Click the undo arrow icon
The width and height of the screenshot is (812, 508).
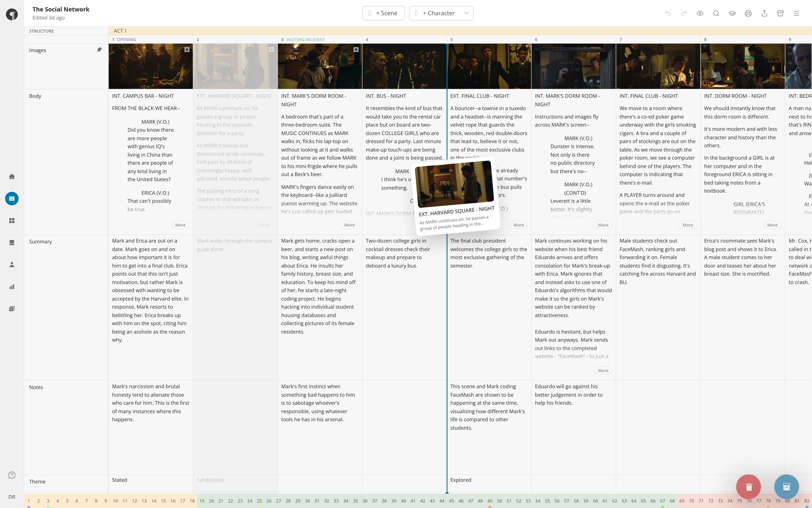(668, 13)
